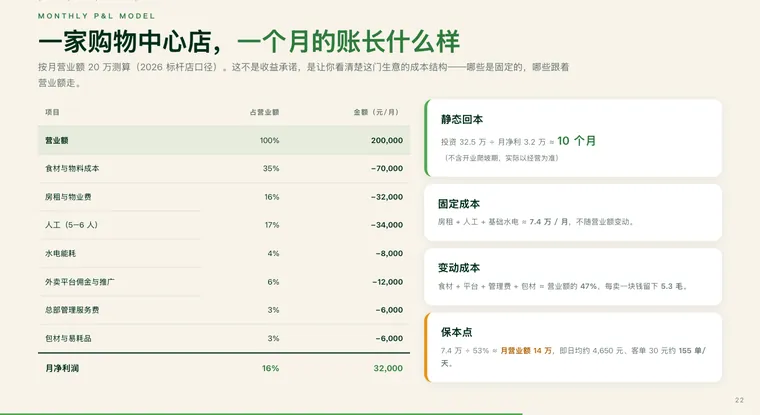Click the '155 单/天' figure in the 保本点 card

click(x=692, y=351)
